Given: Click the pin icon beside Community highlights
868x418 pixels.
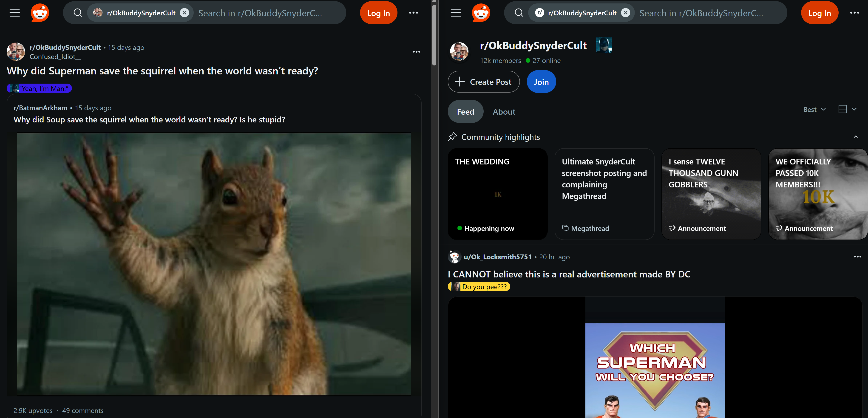Looking at the screenshot, I should pyautogui.click(x=453, y=137).
